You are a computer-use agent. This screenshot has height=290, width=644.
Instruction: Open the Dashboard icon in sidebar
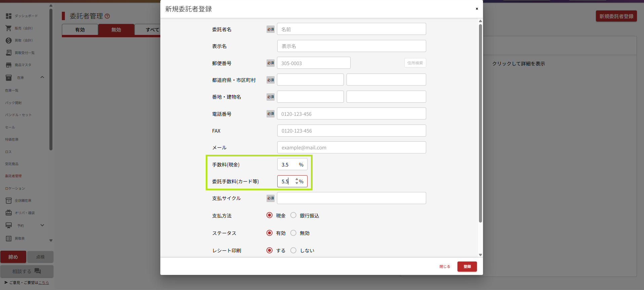coord(9,16)
